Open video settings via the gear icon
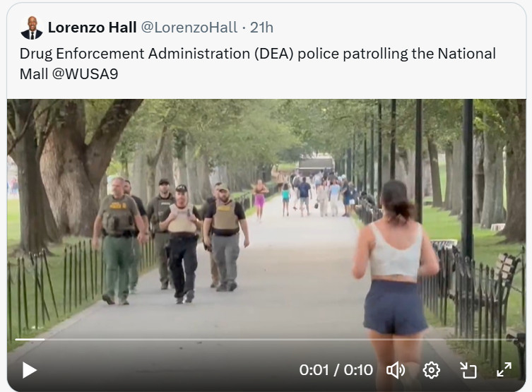 coord(431,370)
